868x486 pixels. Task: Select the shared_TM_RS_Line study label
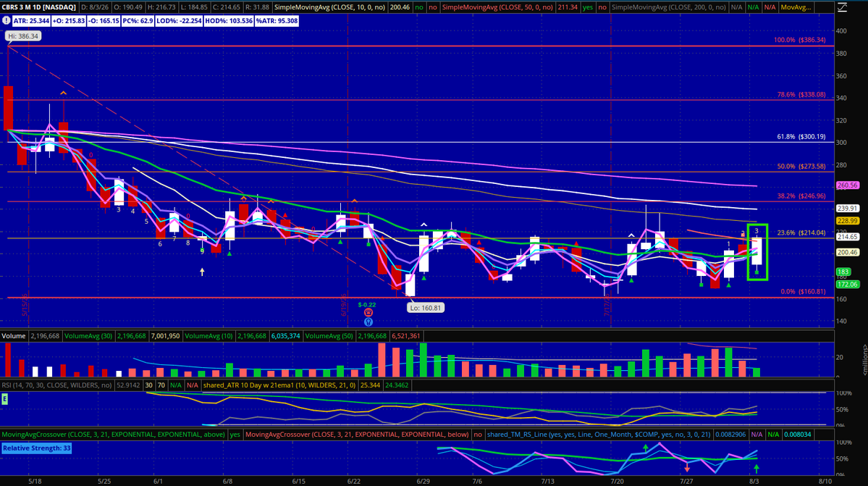599,435
